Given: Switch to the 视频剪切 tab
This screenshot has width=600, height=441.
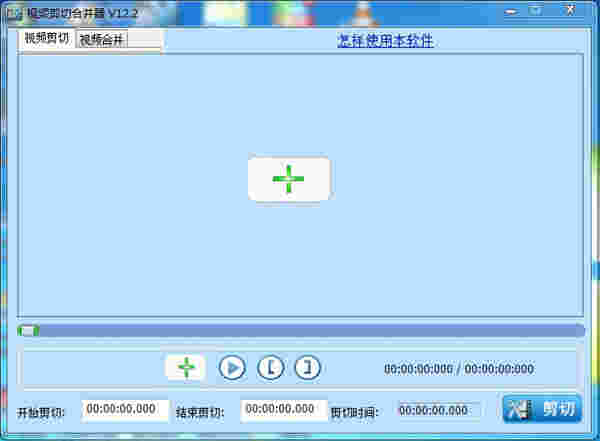Looking at the screenshot, I should click(x=46, y=38).
